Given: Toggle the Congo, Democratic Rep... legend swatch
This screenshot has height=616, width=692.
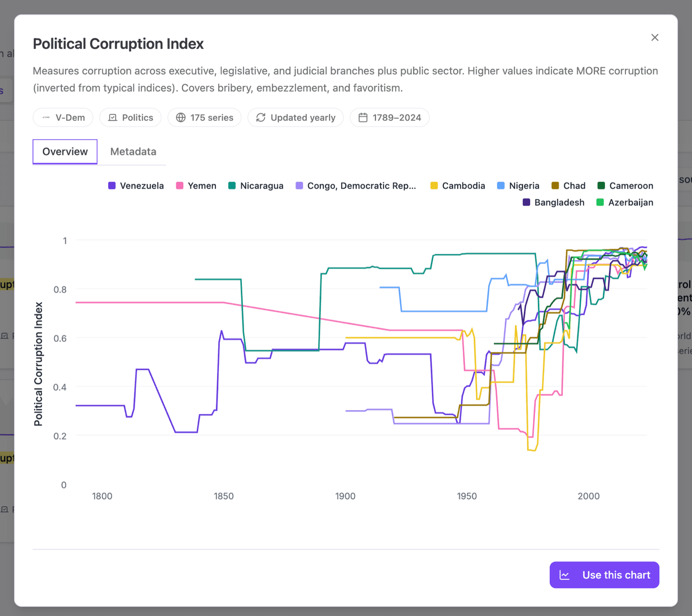Looking at the screenshot, I should pos(299,186).
